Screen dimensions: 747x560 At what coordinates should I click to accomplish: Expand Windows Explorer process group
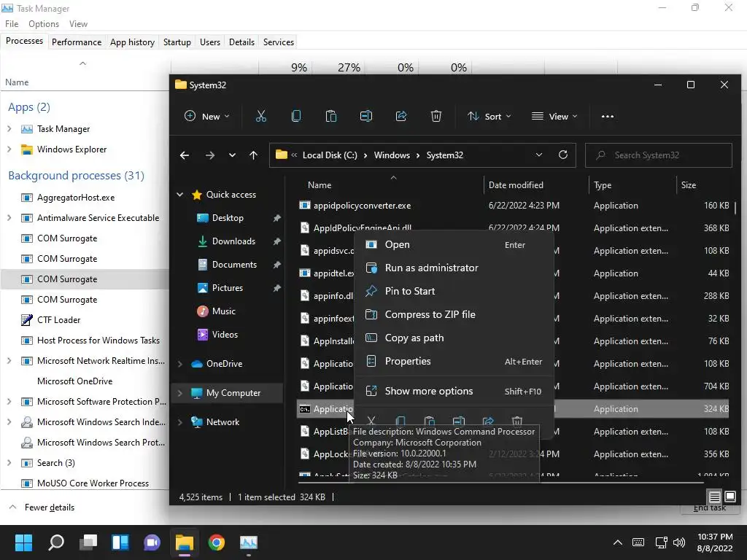pos(9,149)
